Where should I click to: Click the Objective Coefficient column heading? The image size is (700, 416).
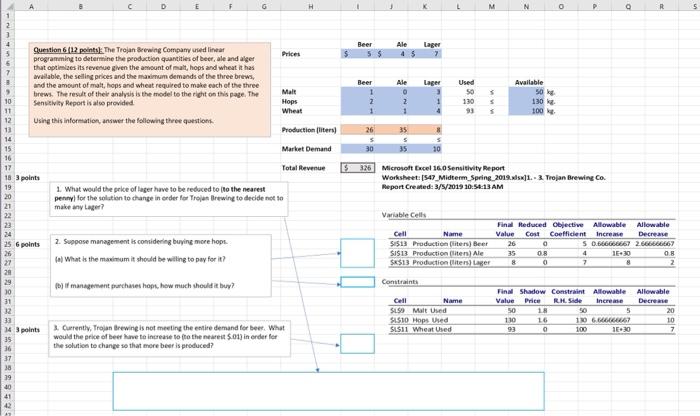(567, 229)
